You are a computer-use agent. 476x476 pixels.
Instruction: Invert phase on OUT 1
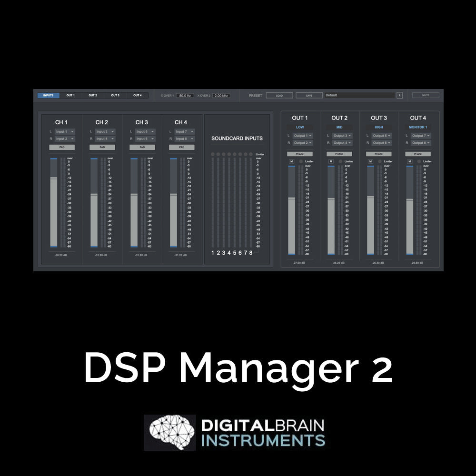click(300, 154)
